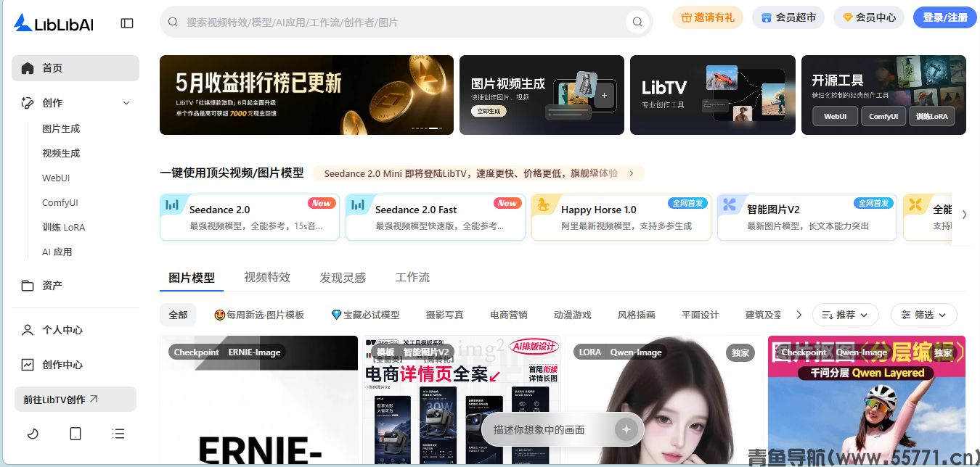Screen dimensions: 980x467
Task: Open the Qwen-Image LORA model thumbnail
Action: tap(663, 401)
